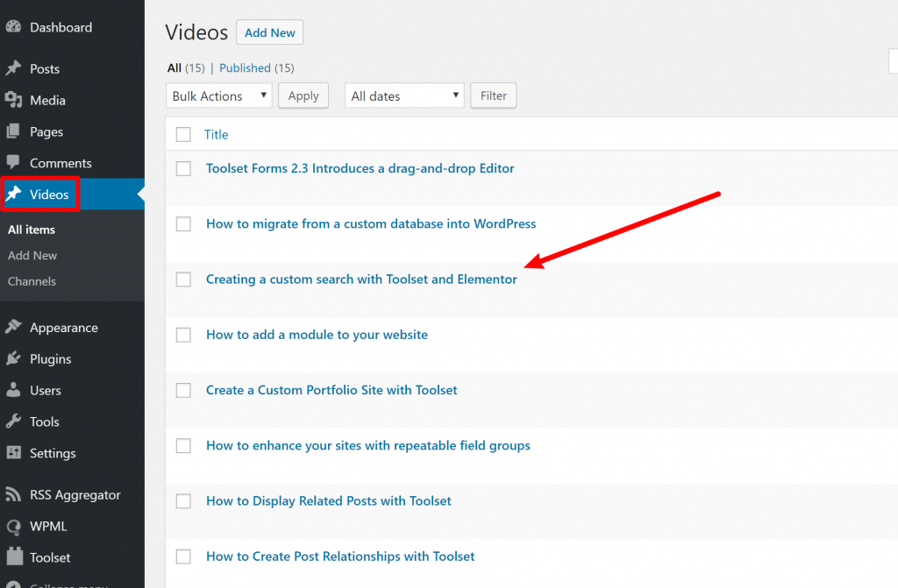Click the Users person icon
The image size is (898, 588).
[13, 390]
